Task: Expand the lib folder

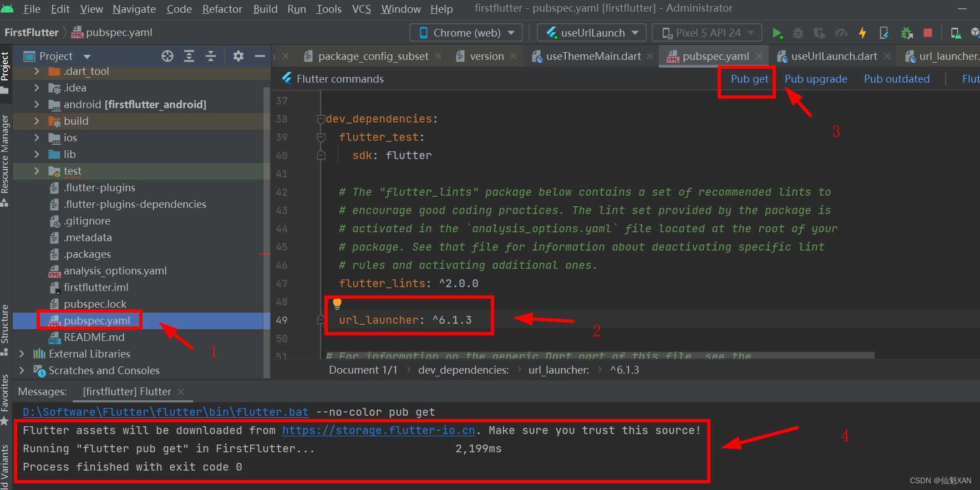Action: pyautogui.click(x=37, y=154)
